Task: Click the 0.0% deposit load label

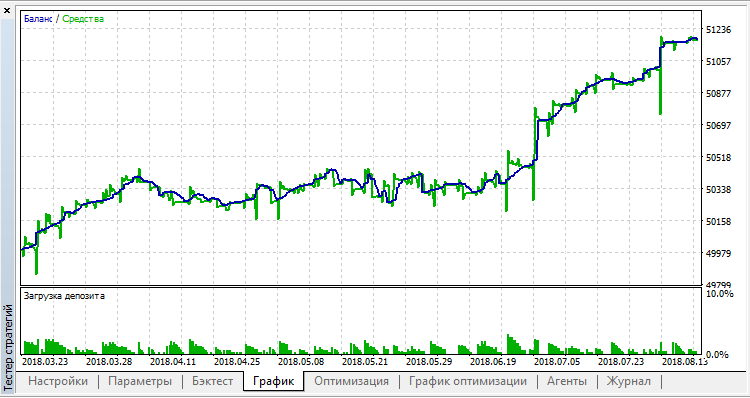Action: [717, 354]
